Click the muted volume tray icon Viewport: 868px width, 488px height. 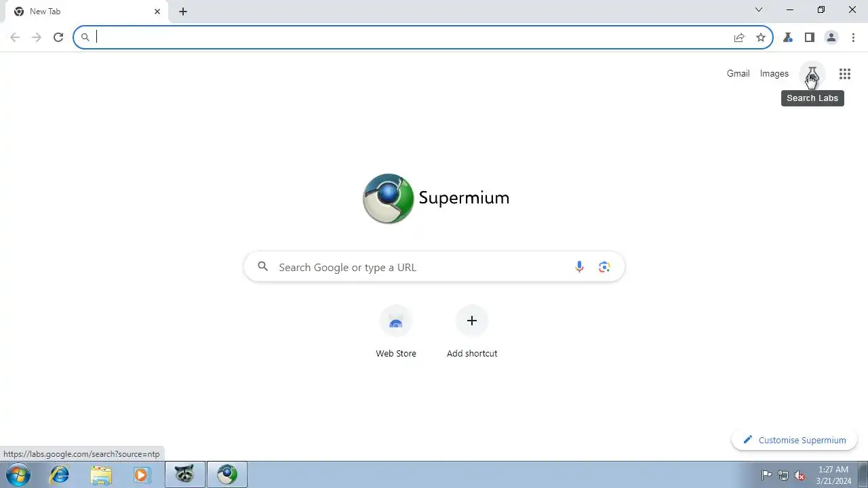coord(800,475)
